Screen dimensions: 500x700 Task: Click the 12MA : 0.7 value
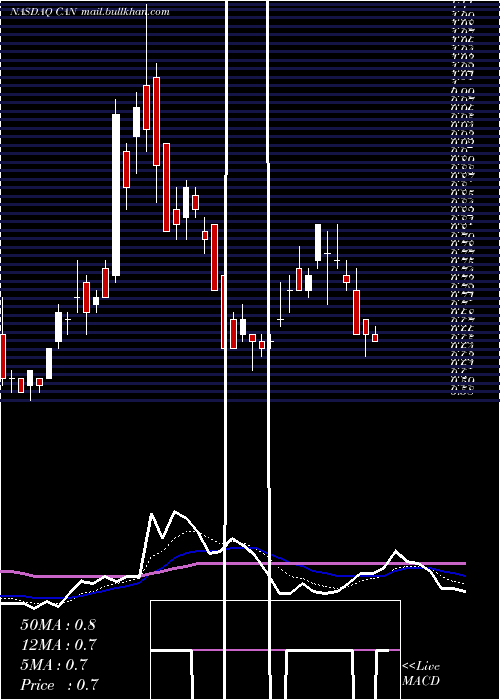tap(59, 645)
